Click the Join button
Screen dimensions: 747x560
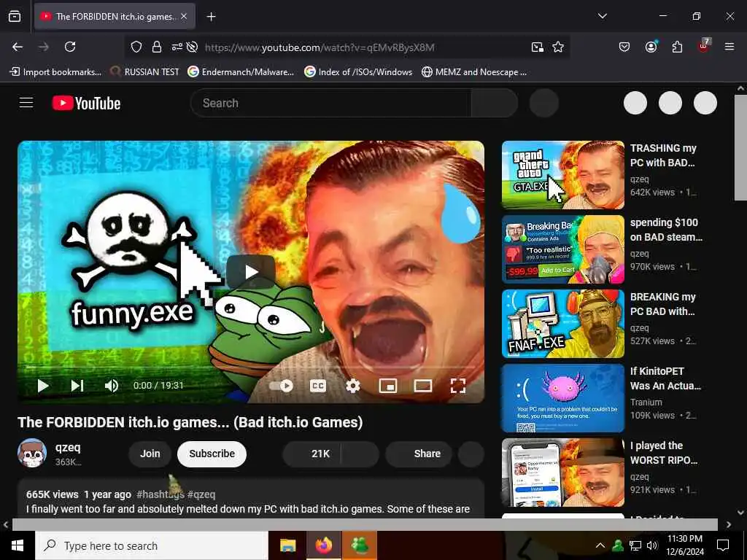pyautogui.click(x=150, y=454)
